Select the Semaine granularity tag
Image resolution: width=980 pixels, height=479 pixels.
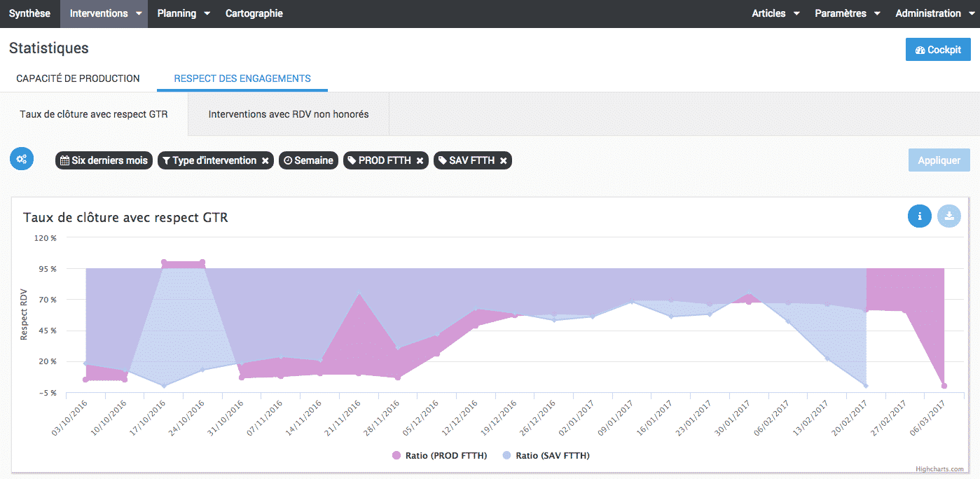(308, 161)
